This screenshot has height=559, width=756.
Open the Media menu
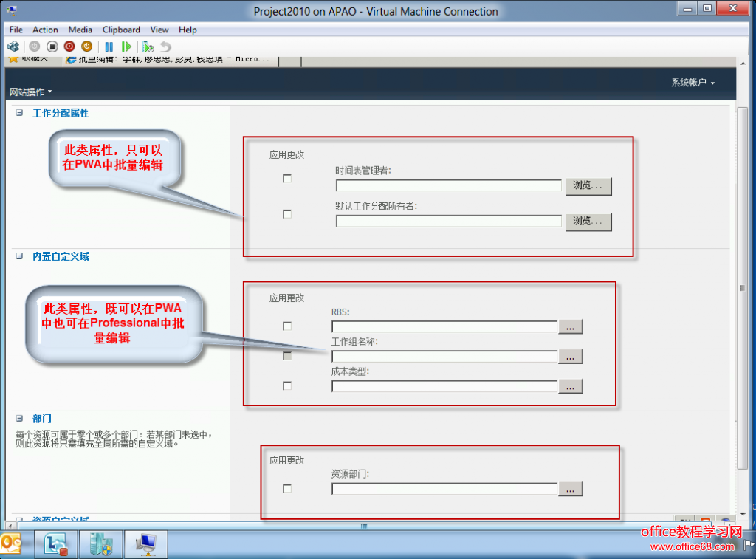[80, 30]
